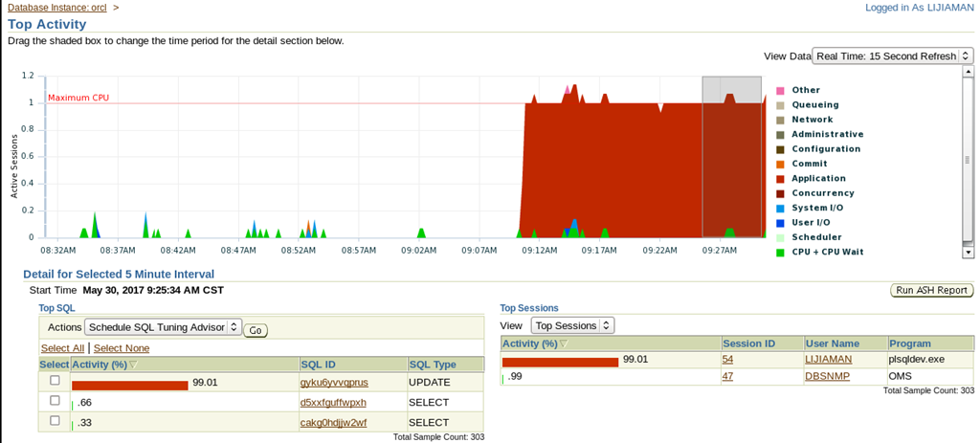Open the View Data refresh dropdown
Viewport: 980px width, 443px height.
pos(893,56)
